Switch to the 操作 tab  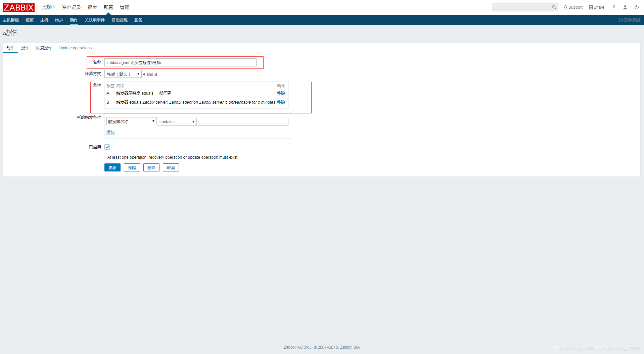(25, 48)
